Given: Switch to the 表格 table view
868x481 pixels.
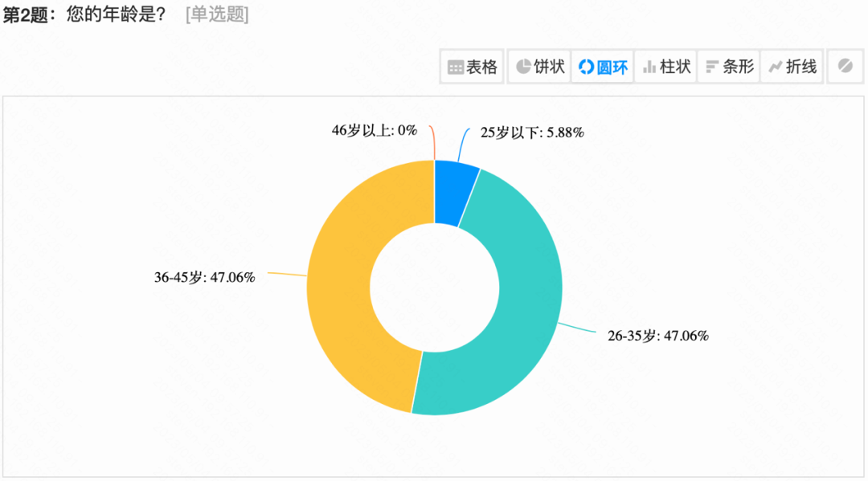Looking at the screenshot, I should pos(473,67).
